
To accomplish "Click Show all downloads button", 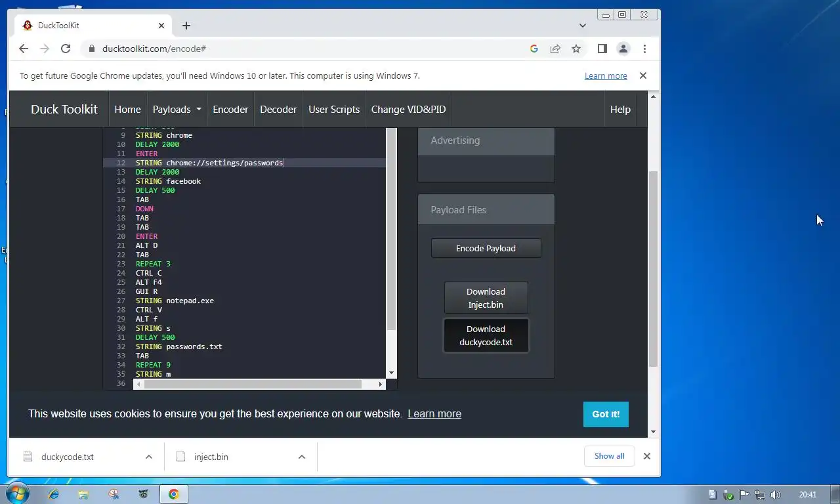I will (x=609, y=456).
